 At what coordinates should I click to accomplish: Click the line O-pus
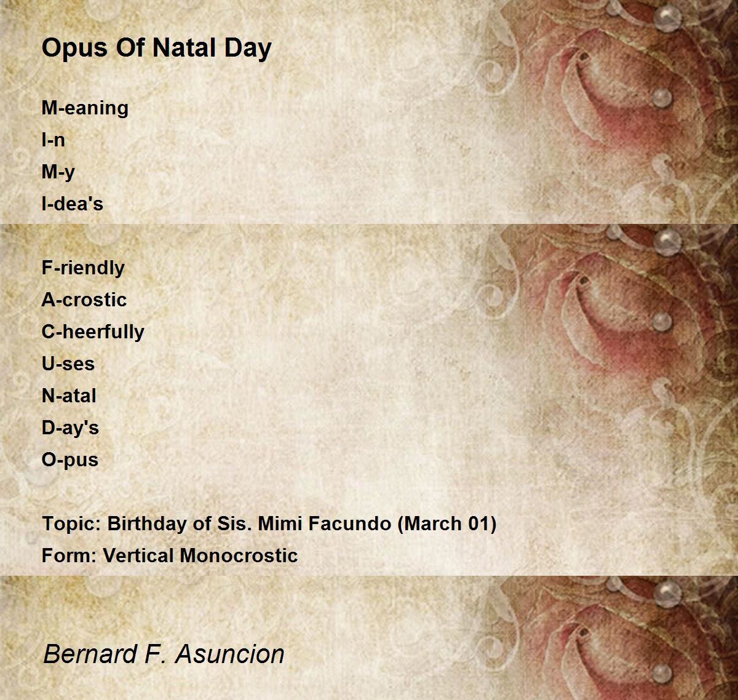69,460
